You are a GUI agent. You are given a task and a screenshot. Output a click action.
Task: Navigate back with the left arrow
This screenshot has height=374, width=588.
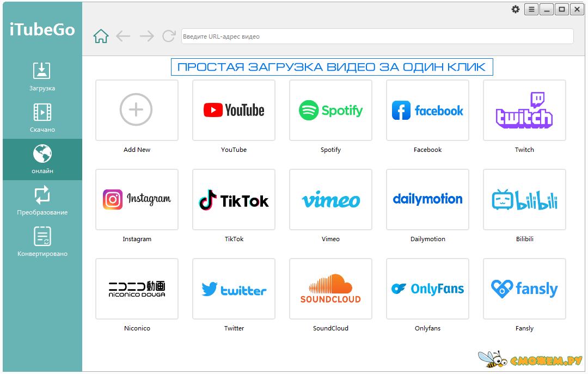[x=123, y=36]
